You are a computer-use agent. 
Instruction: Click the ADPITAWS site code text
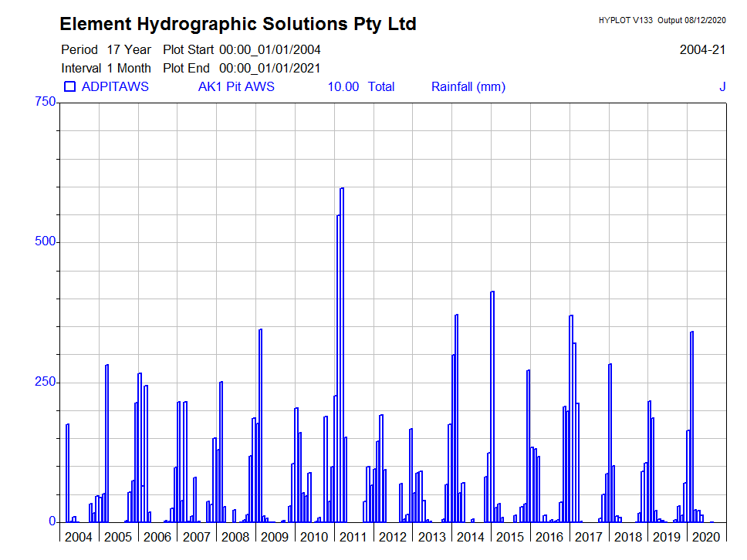(115, 86)
